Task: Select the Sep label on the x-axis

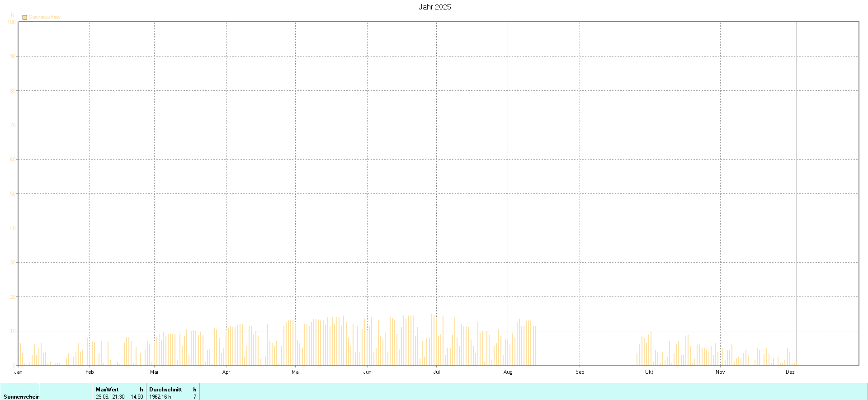Action: click(580, 372)
